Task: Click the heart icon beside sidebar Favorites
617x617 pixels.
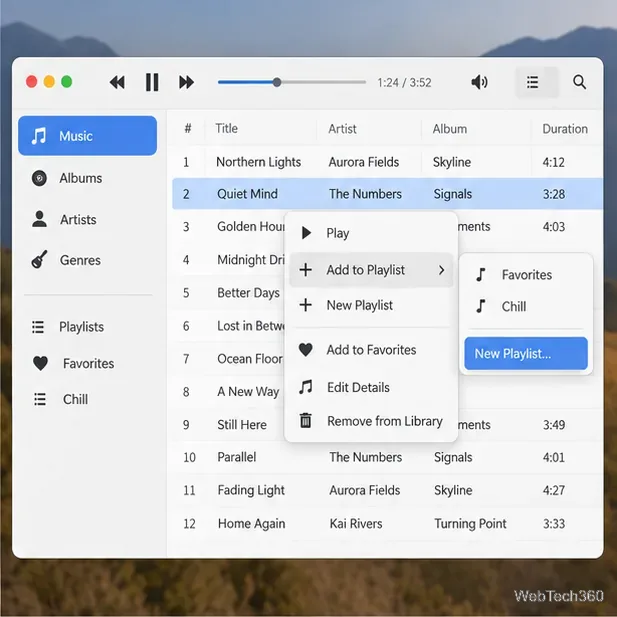Action: [40, 363]
